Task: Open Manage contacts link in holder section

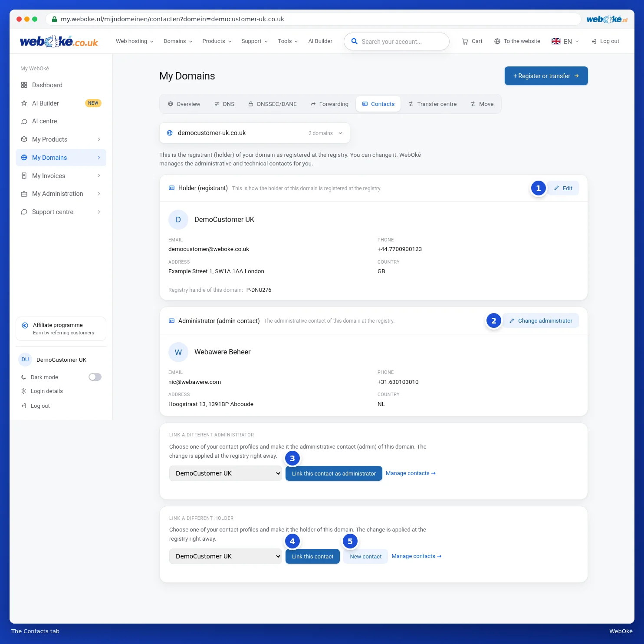Action: coord(416,556)
